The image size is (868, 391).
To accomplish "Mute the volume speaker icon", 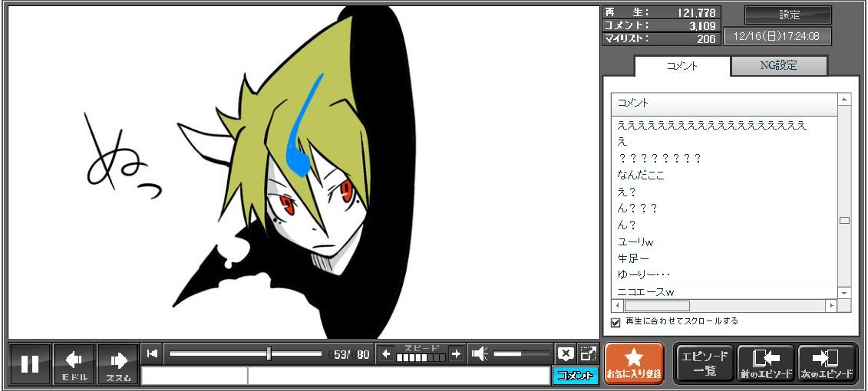I will click(480, 353).
